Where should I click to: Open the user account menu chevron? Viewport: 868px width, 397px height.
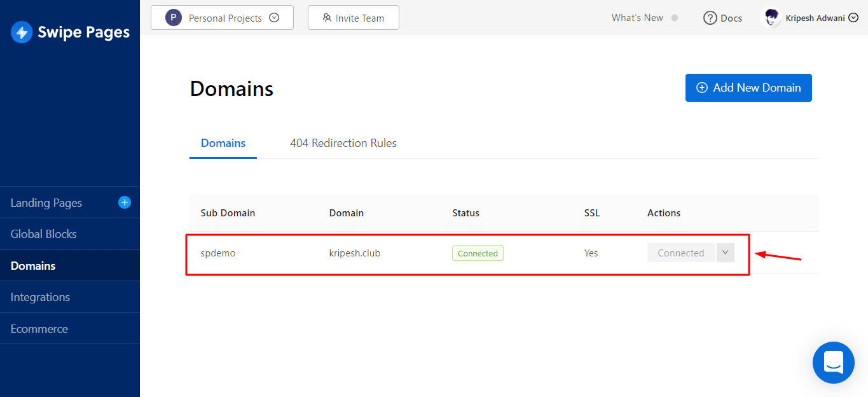click(x=853, y=18)
